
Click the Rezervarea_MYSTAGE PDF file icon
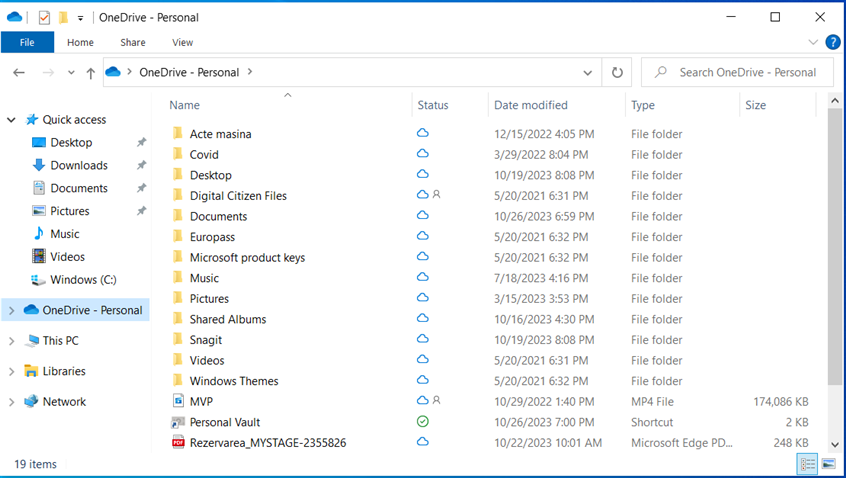pyautogui.click(x=178, y=443)
